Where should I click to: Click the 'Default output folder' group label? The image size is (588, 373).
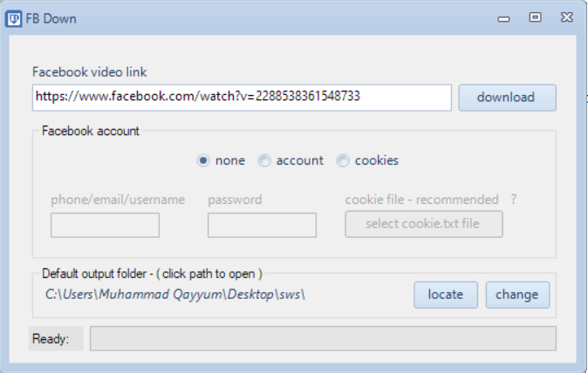(x=152, y=274)
